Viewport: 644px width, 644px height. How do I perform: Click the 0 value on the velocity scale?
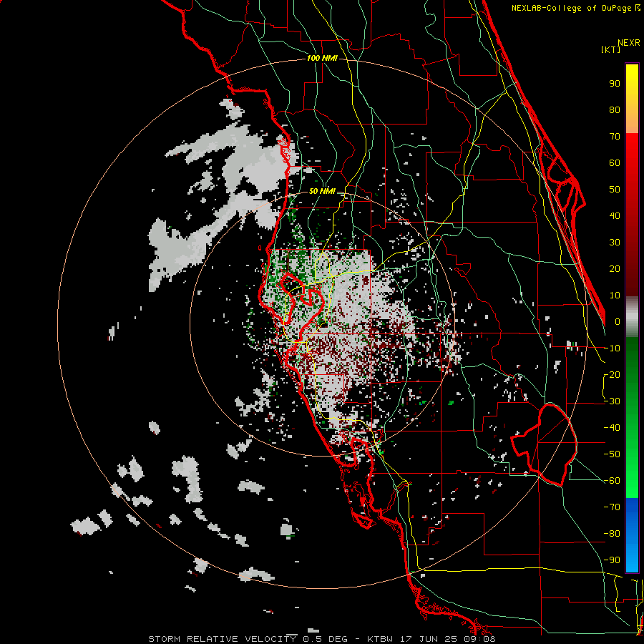[618, 321]
